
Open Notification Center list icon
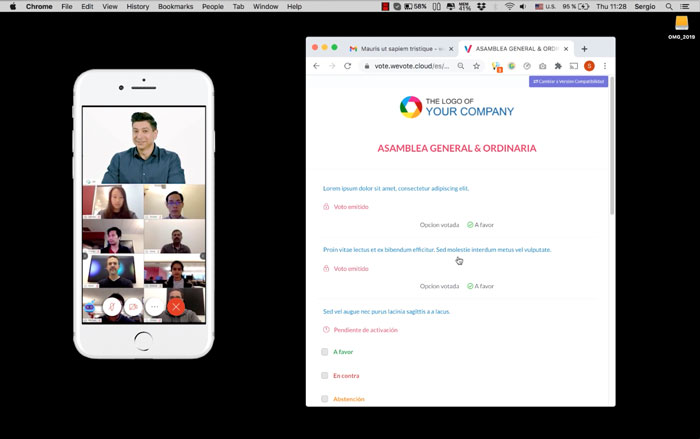pos(684,6)
